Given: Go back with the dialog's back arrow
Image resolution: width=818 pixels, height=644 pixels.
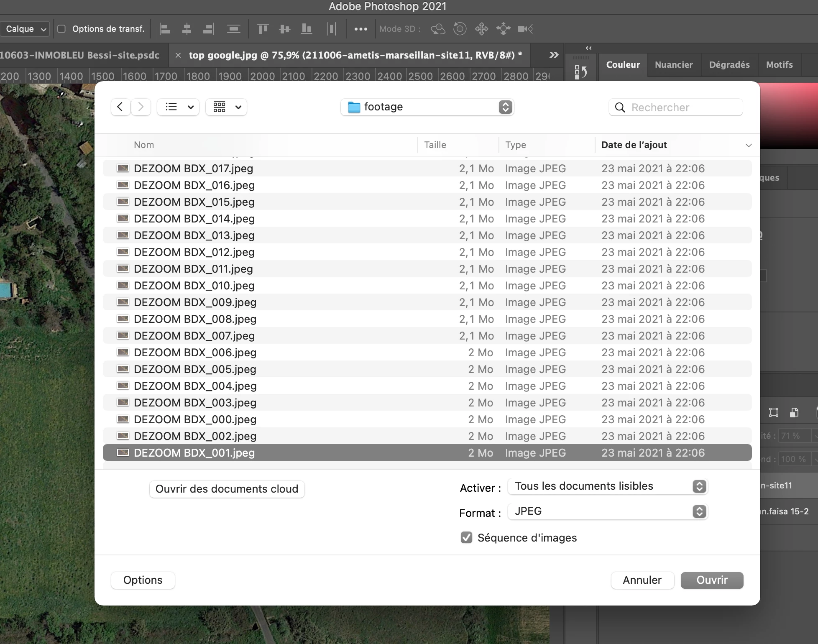Looking at the screenshot, I should [120, 107].
